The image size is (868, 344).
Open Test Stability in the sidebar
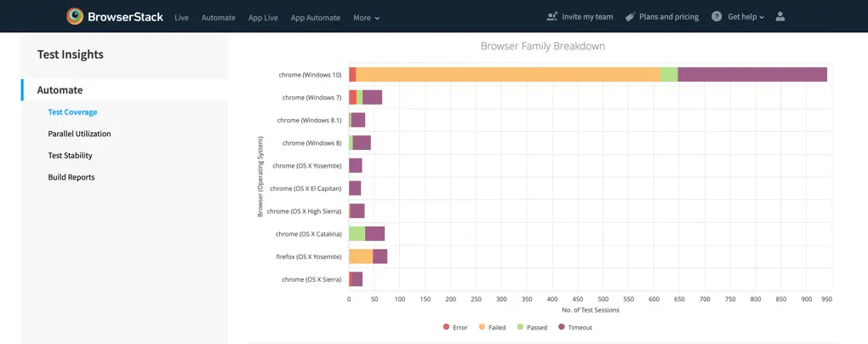click(x=70, y=156)
